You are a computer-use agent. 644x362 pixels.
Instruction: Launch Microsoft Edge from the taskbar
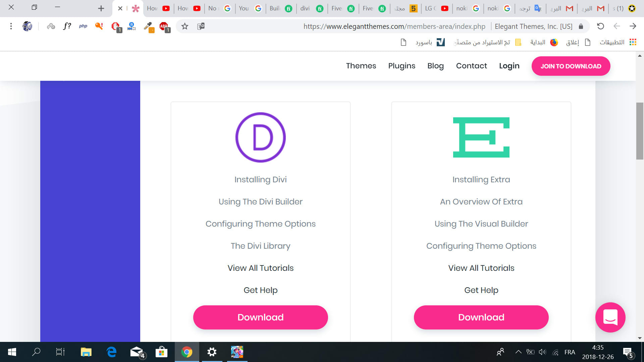pos(111,352)
